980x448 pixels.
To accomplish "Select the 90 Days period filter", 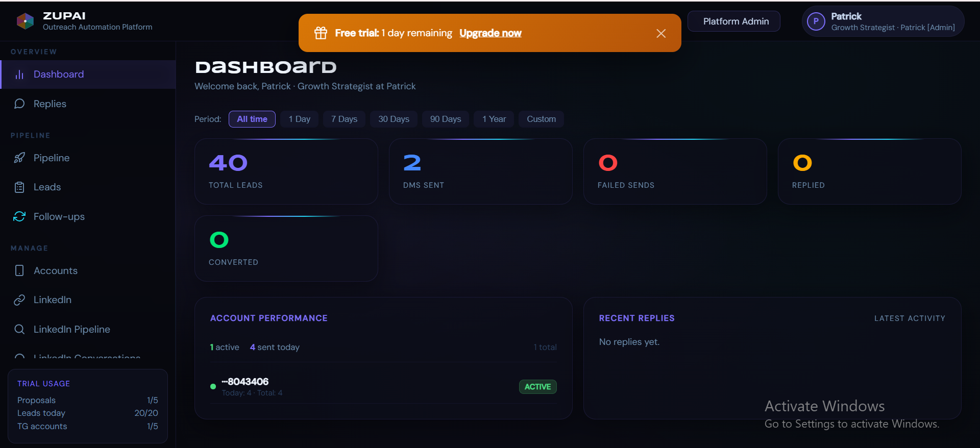I will click(446, 119).
